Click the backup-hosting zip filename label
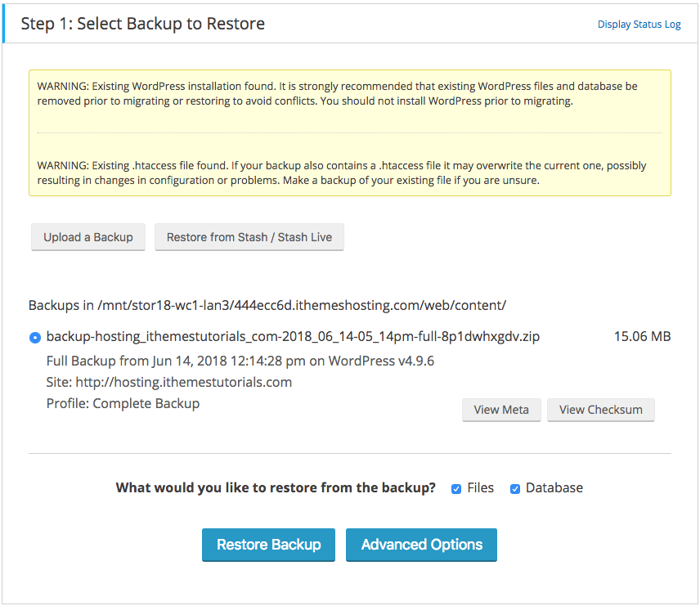The image size is (700, 606). (x=293, y=336)
